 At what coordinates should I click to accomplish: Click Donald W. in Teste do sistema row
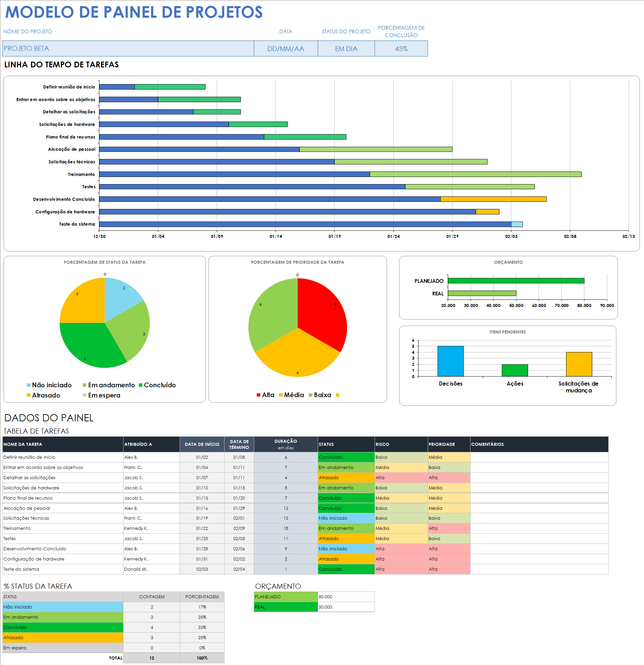tap(151, 569)
